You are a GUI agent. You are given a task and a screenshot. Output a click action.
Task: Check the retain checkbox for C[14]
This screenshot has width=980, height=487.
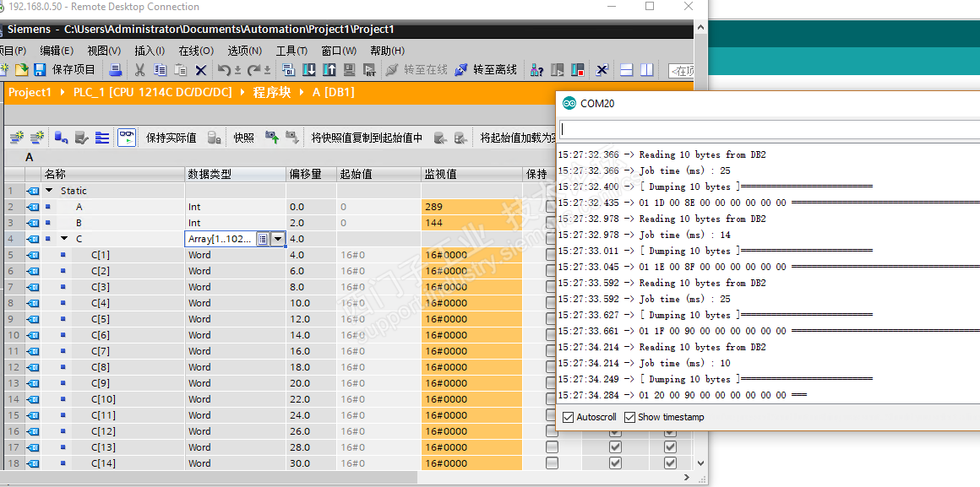pyautogui.click(x=552, y=463)
